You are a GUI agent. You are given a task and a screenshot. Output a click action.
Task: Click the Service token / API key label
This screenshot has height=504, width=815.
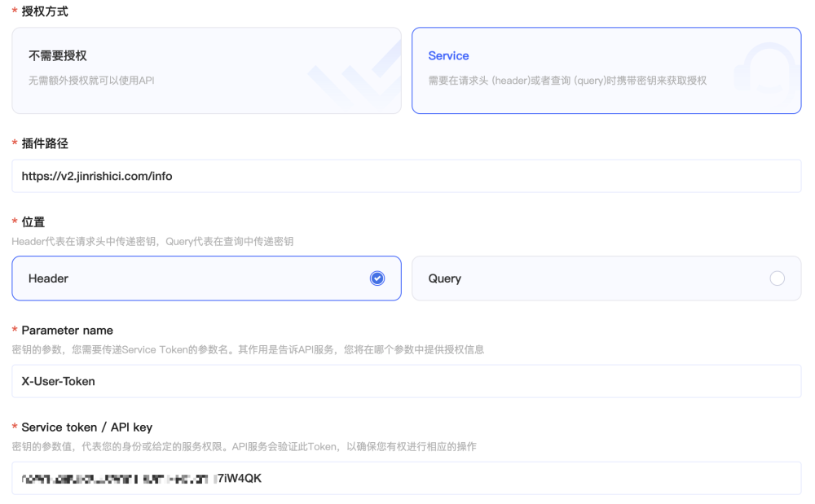pyautogui.click(x=86, y=427)
